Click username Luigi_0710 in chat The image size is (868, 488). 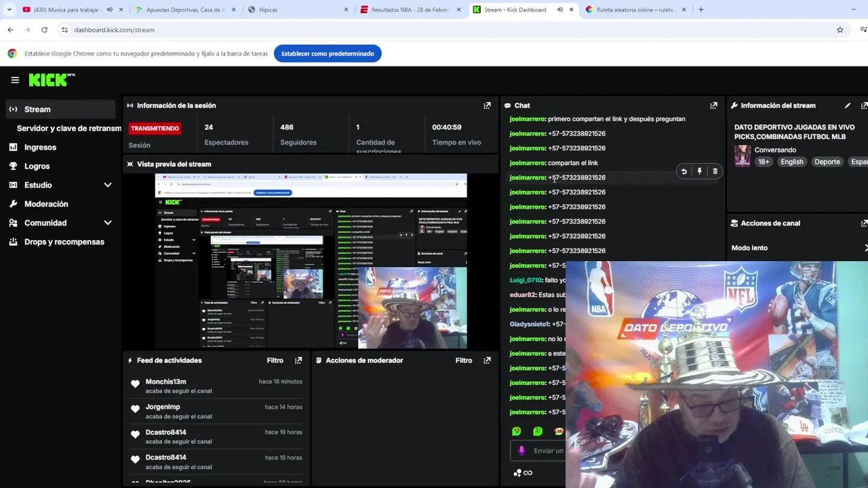(x=526, y=280)
